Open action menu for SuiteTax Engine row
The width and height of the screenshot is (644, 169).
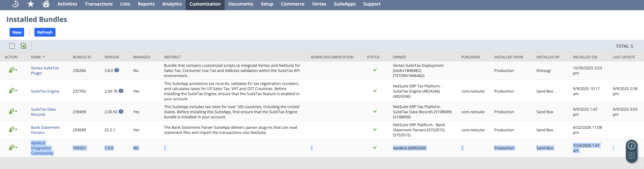[x=13, y=91]
